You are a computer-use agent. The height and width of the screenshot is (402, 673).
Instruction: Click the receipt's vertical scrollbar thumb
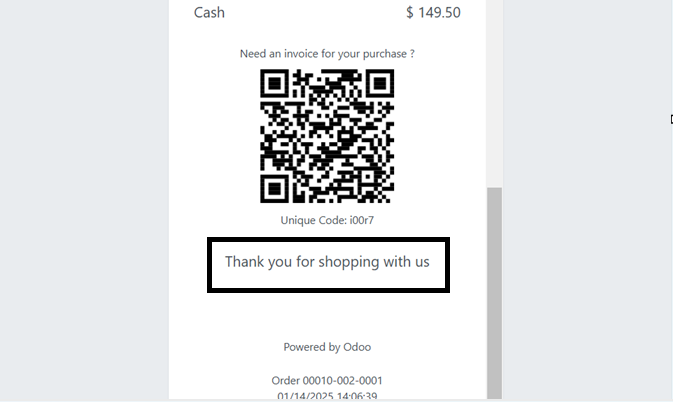(x=494, y=293)
